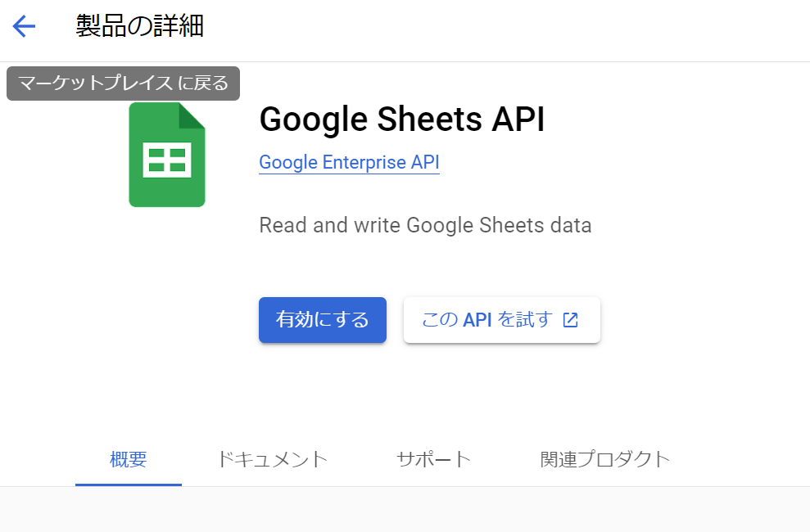This screenshot has width=810, height=532.
Task: Open the この API を試す button
Action: point(501,320)
